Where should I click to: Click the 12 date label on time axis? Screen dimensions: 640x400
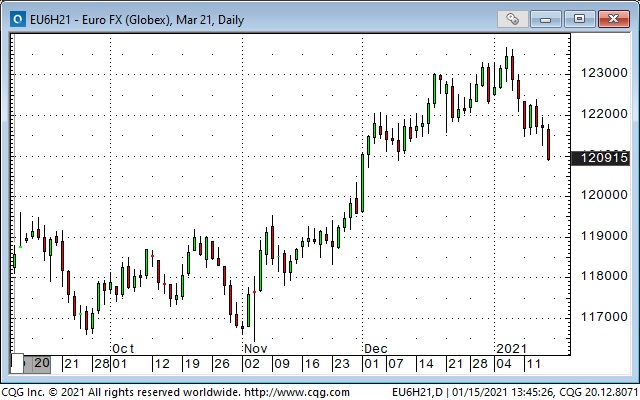(162, 364)
